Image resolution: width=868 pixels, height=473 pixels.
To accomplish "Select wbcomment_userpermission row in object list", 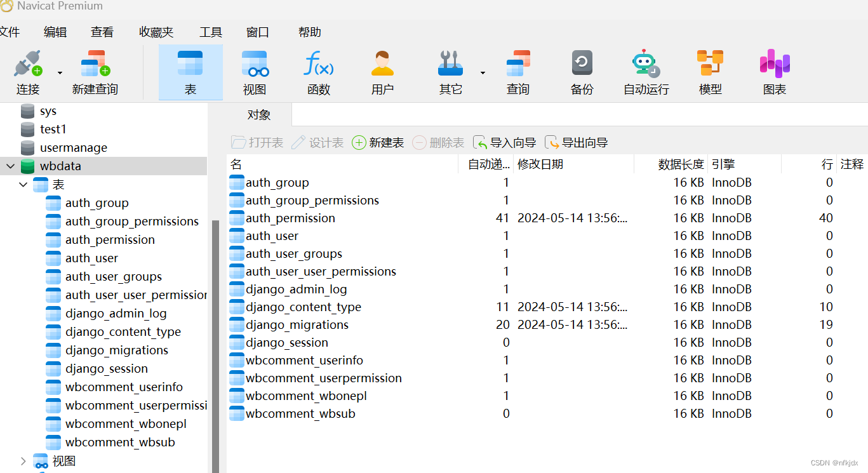I will click(547, 378).
